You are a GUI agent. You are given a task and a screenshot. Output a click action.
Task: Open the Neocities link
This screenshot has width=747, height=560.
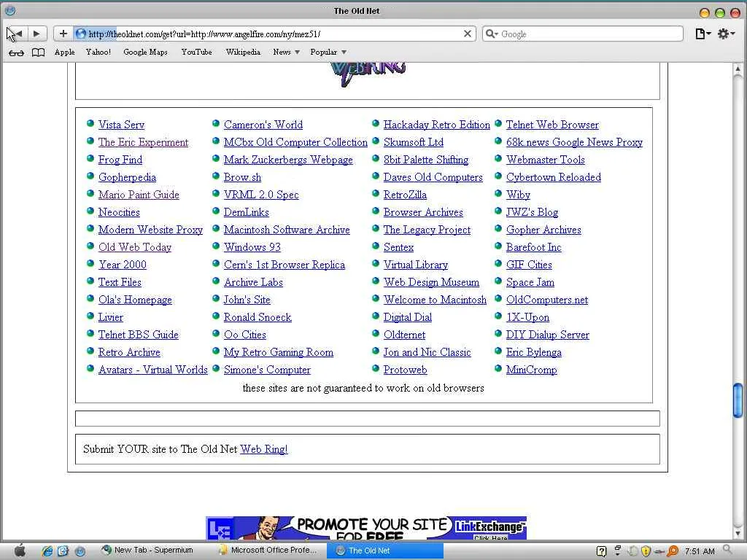(x=119, y=212)
